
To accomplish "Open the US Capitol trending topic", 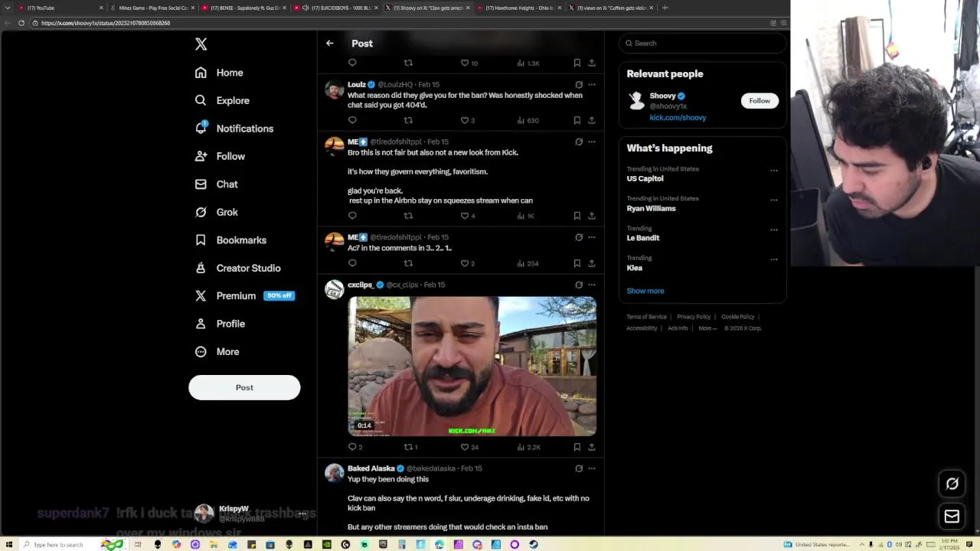I will 645,178.
